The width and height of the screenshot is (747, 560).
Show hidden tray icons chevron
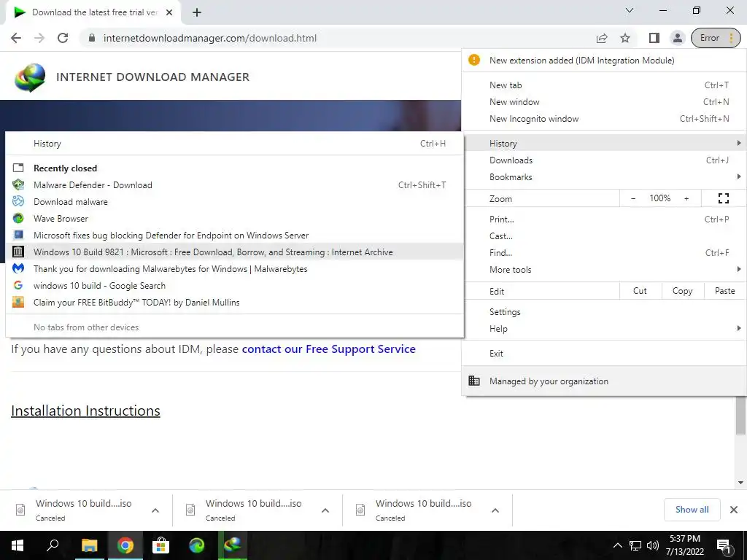pyautogui.click(x=617, y=545)
